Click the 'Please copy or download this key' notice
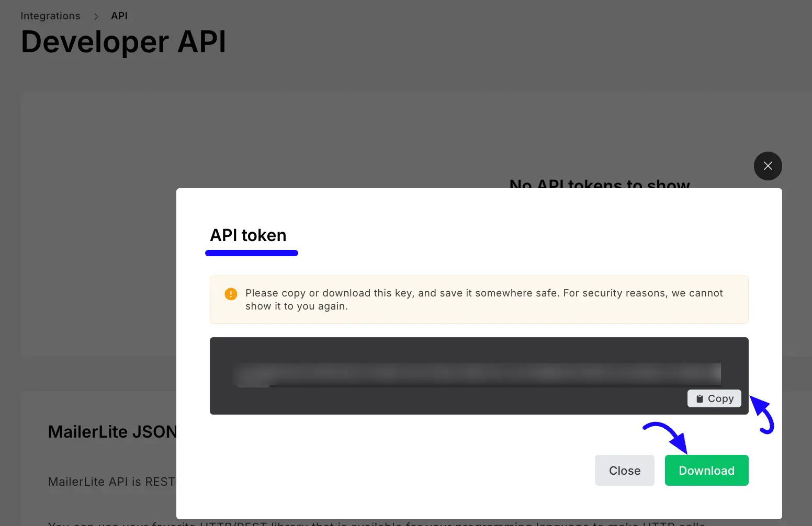 click(479, 300)
